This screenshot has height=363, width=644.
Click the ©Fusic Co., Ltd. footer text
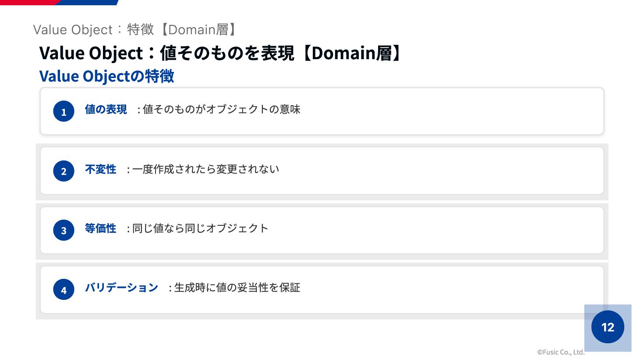(561, 352)
